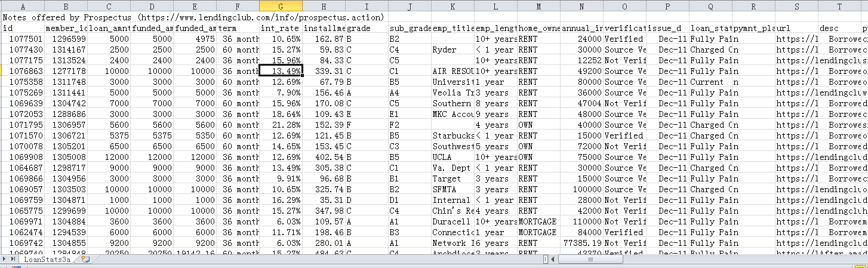The image size is (868, 268).
Task: Click the id cell 1076863
Action: (23, 71)
